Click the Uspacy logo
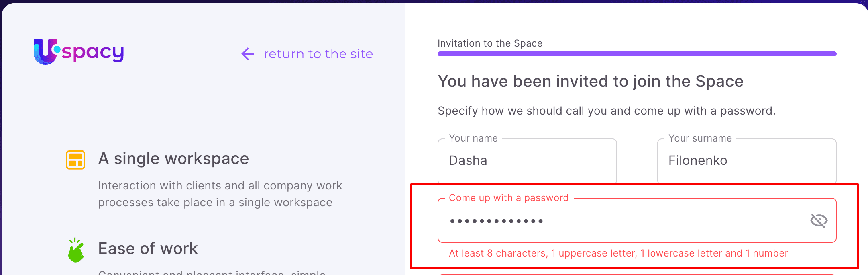The height and width of the screenshot is (275, 868). click(x=79, y=52)
